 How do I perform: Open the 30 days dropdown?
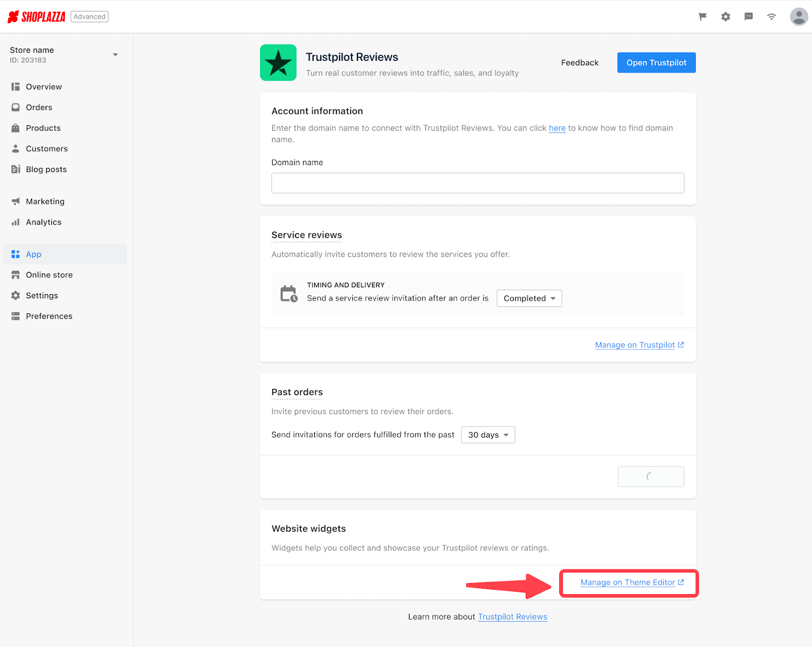(x=488, y=435)
